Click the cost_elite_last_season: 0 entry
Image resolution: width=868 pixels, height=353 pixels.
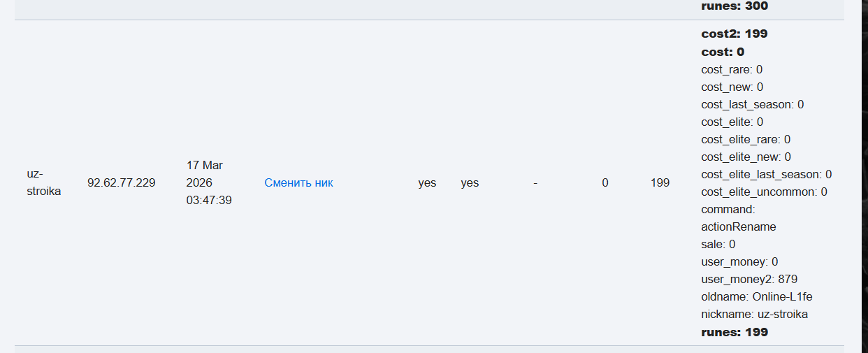pos(766,174)
